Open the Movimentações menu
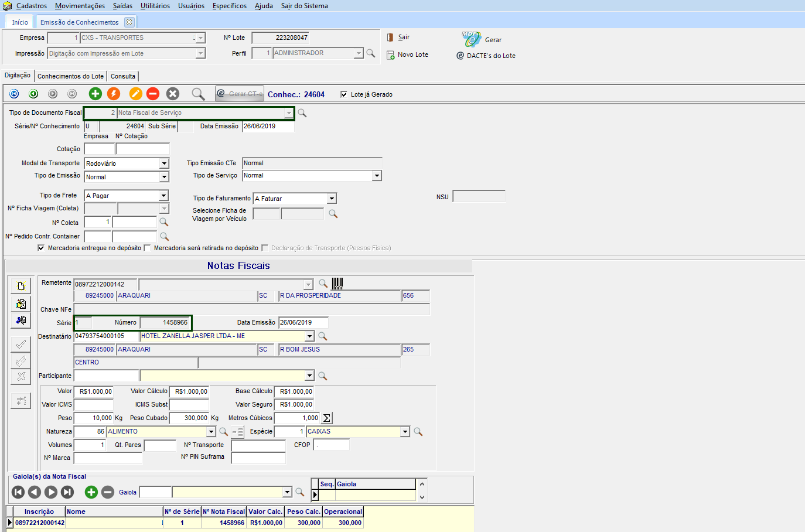Image resolution: width=805 pixels, height=532 pixels. tap(80, 6)
